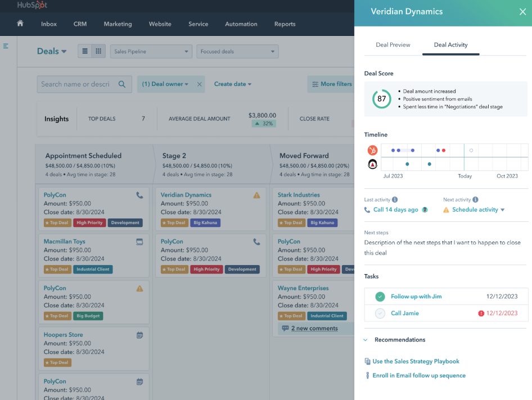Click the comments icon on Wayne Enterprises
Image resolution: width=532 pixels, height=400 pixels.
click(x=285, y=328)
